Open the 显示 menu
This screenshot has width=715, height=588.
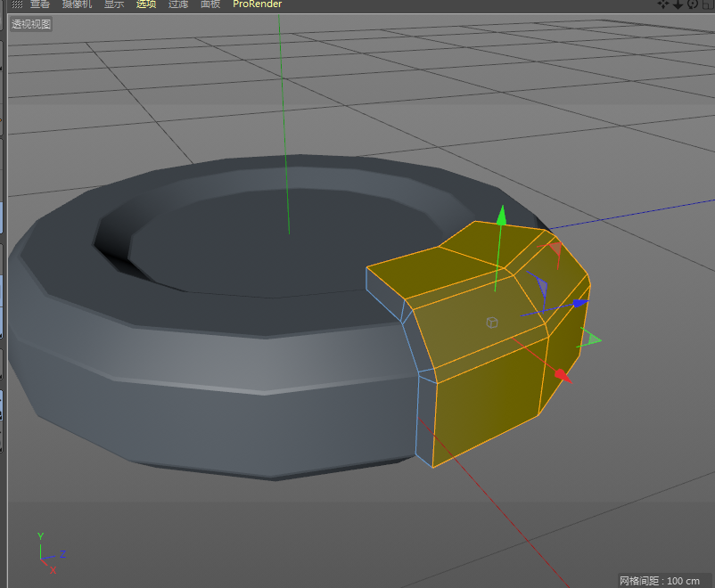pyautogui.click(x=114, y=4)
